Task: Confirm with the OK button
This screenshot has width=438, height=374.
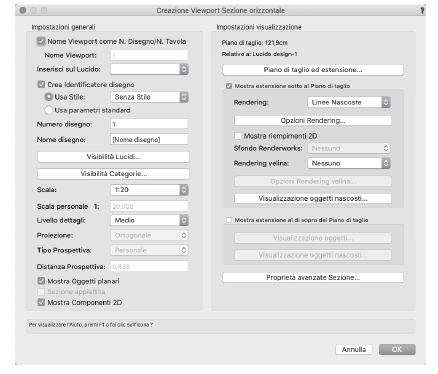Action: (x=397, y=349)
